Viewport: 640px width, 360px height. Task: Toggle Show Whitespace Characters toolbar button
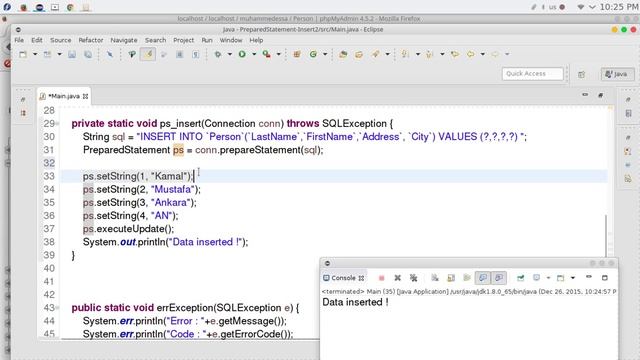click(x=196, y=54)
